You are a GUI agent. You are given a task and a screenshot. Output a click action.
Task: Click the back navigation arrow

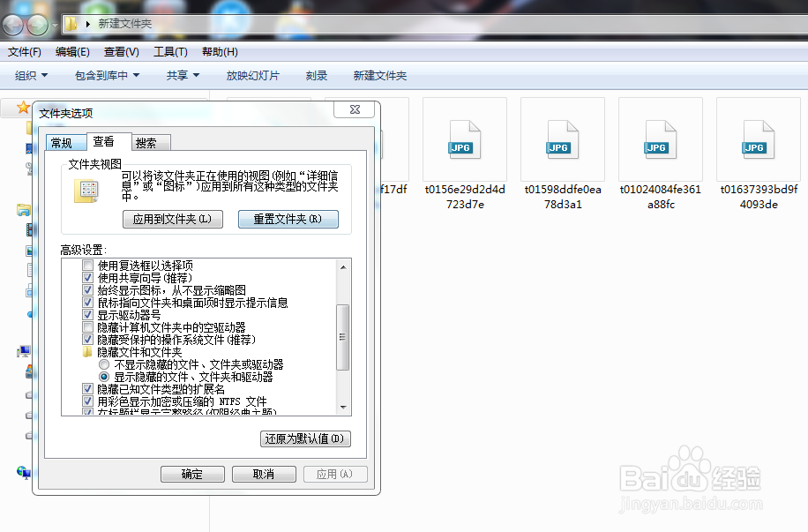pyautogui.click(x=11, y=24)
